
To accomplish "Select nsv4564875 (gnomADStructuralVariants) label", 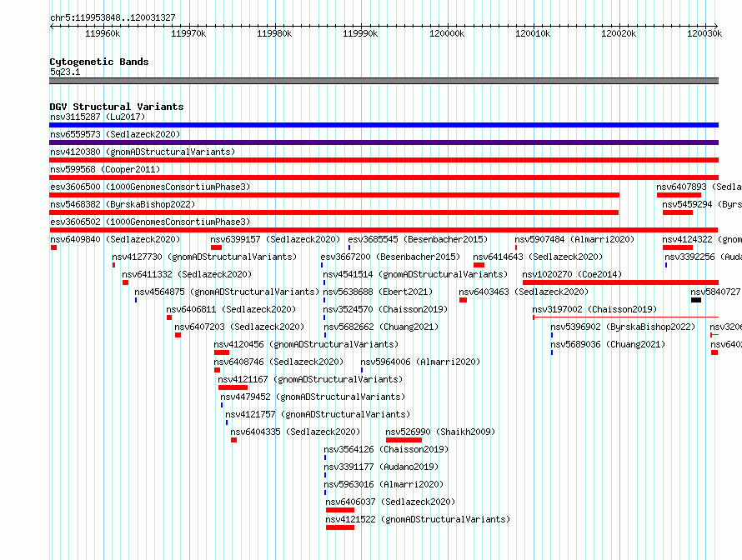I will point(227,292).
